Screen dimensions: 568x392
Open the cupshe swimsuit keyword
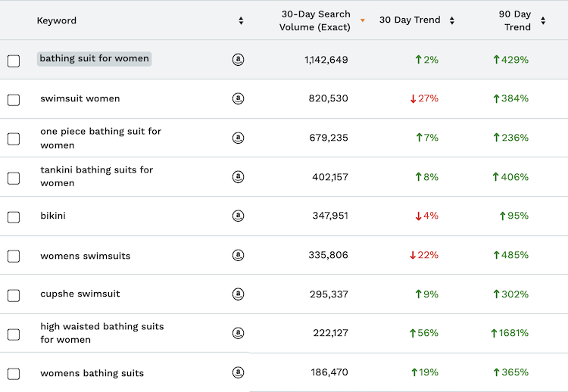coord(80,294)
